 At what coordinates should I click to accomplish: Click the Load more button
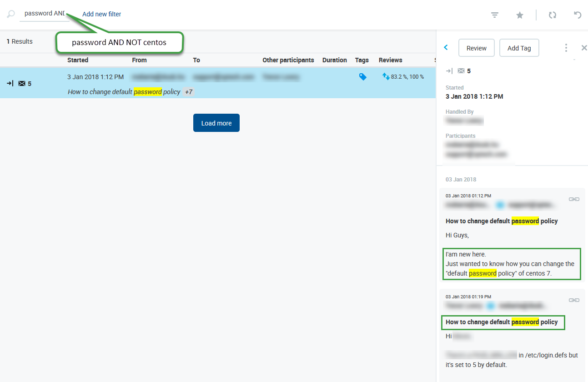coord(216,123)
